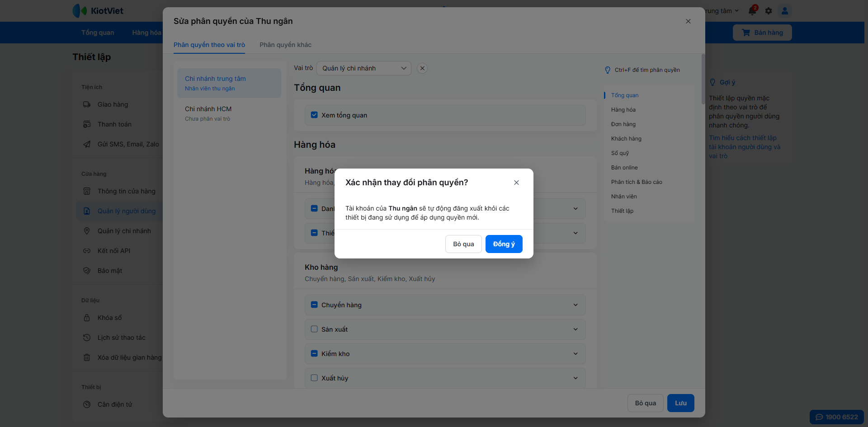Open the Vai trò role dropdown

point(363,68)
